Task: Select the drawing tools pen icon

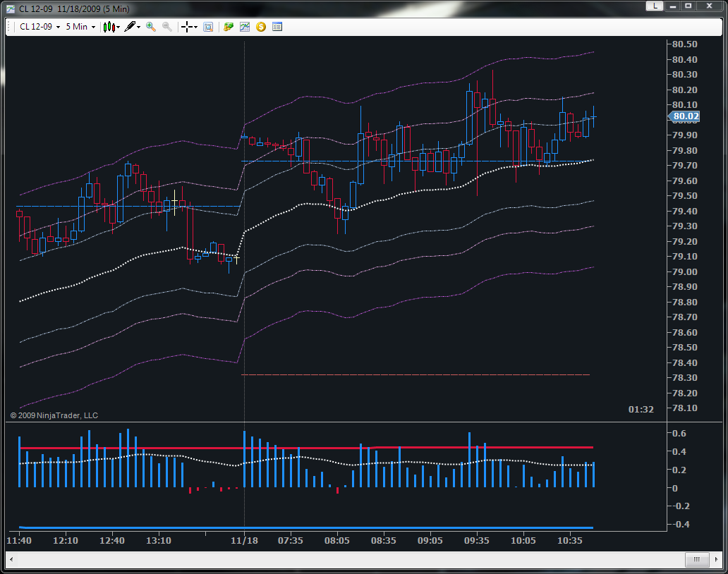Action: coord(130,27)
